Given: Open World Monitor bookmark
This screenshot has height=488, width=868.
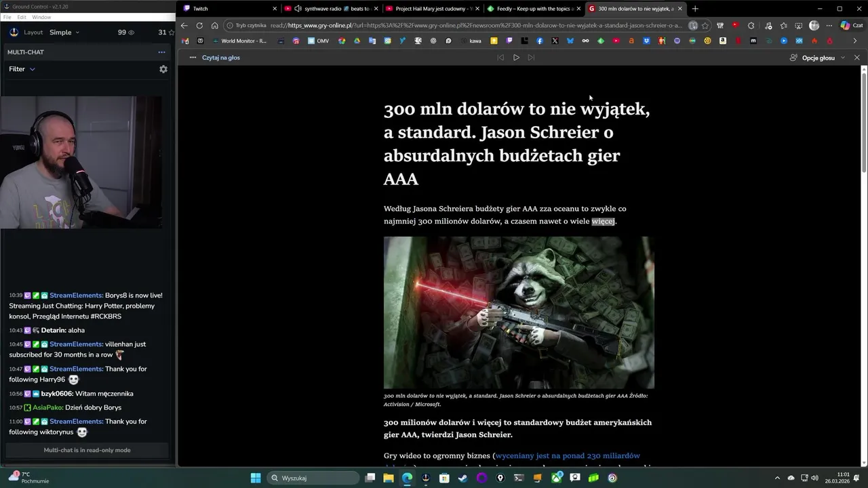Looking at the screenshot, I should 239,41.
